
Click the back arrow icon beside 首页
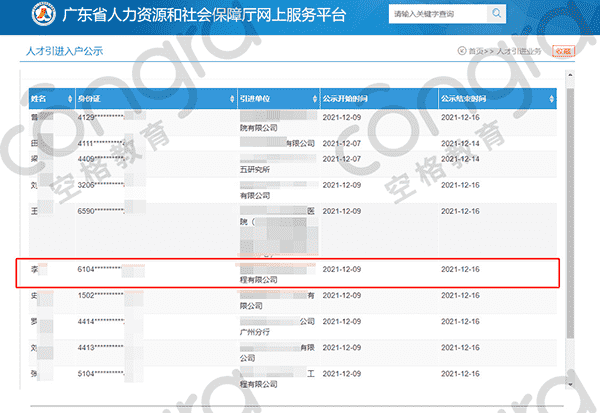pos(462,51)
